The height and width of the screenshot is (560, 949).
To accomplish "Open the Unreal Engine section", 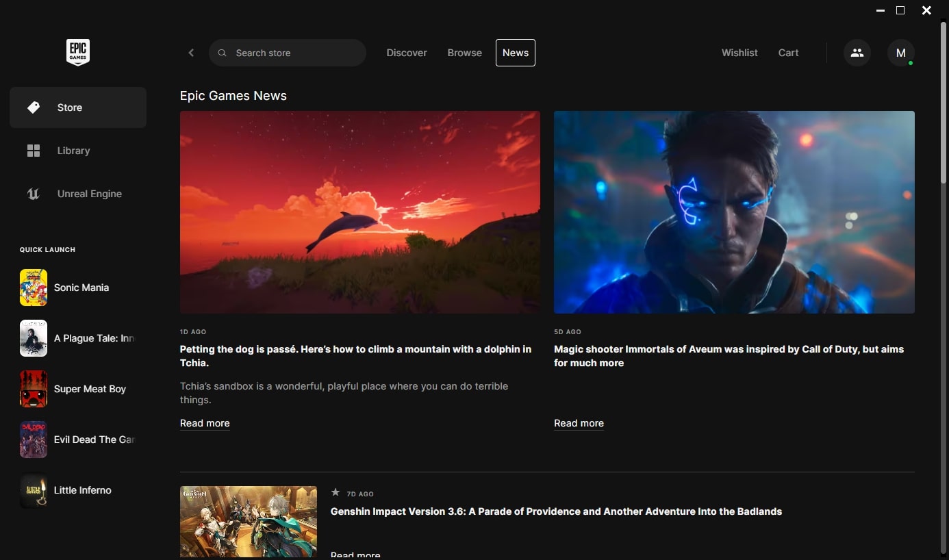I will pos(78,194).
